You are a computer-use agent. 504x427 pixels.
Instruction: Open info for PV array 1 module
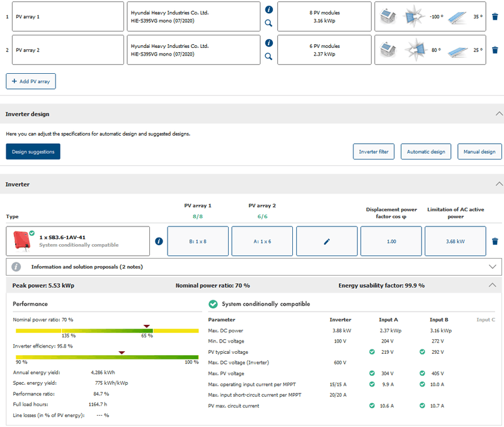click(x=268, y=10)
